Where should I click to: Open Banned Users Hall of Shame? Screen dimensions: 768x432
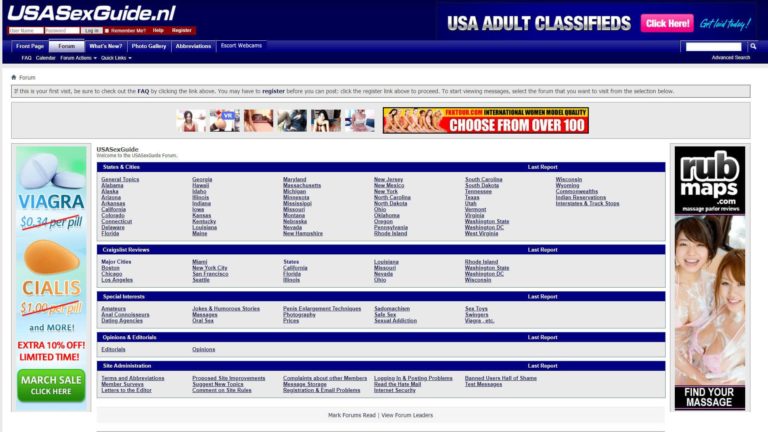[x=501, y=378]
